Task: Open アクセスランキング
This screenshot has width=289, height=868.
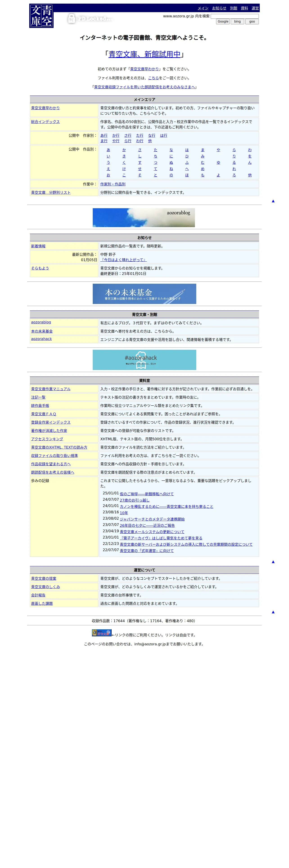Action: pos(47,439)
